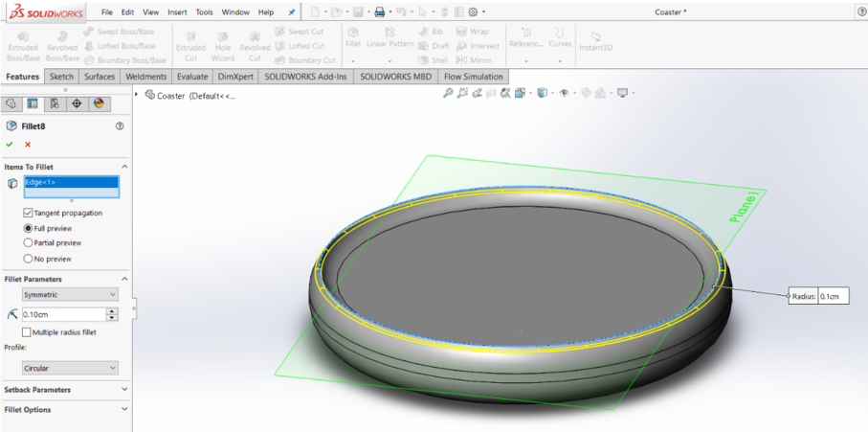868x432 pixels.
Task: Click the Instant3D tool
Action: pyautogui.click(x=595, y=41)
